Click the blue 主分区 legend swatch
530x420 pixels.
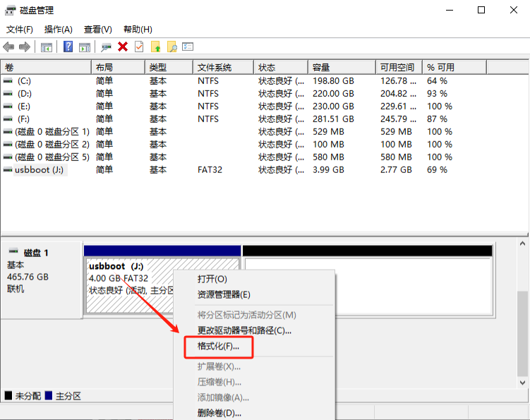pos(48,395)
